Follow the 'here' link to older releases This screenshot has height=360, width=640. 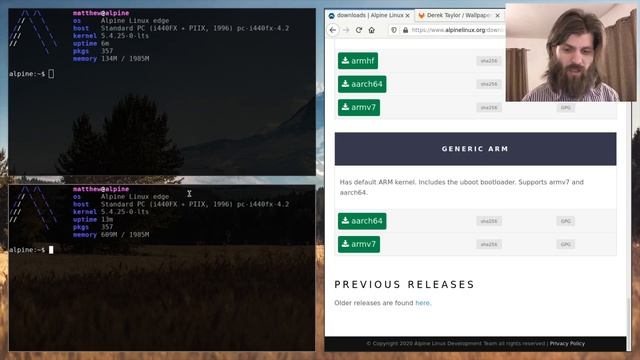click(422, 303)
